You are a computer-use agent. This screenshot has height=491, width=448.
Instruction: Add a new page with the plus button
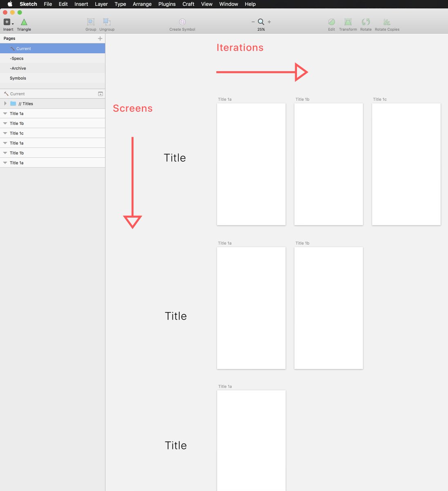click(x=100, y=38)
